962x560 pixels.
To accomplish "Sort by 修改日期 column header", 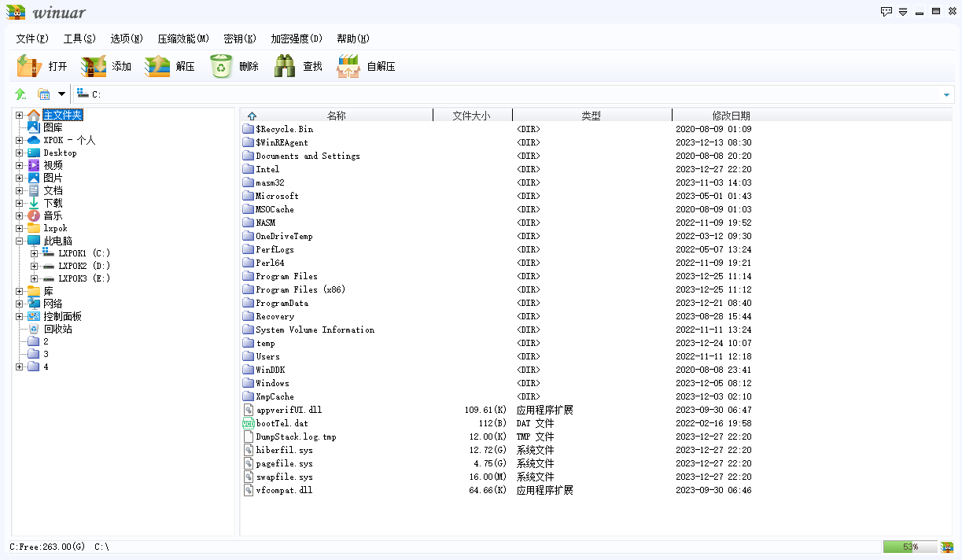I will pos(731,116).
